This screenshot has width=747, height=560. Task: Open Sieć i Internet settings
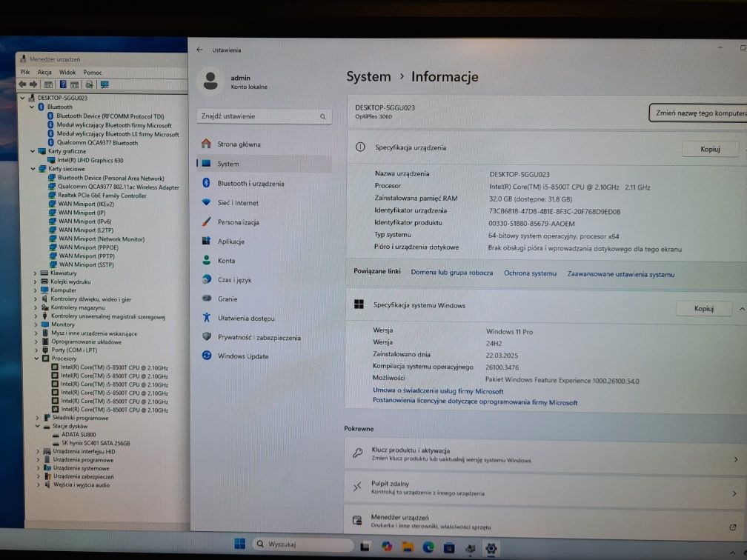pyautogui.click(x=264, y=202)
